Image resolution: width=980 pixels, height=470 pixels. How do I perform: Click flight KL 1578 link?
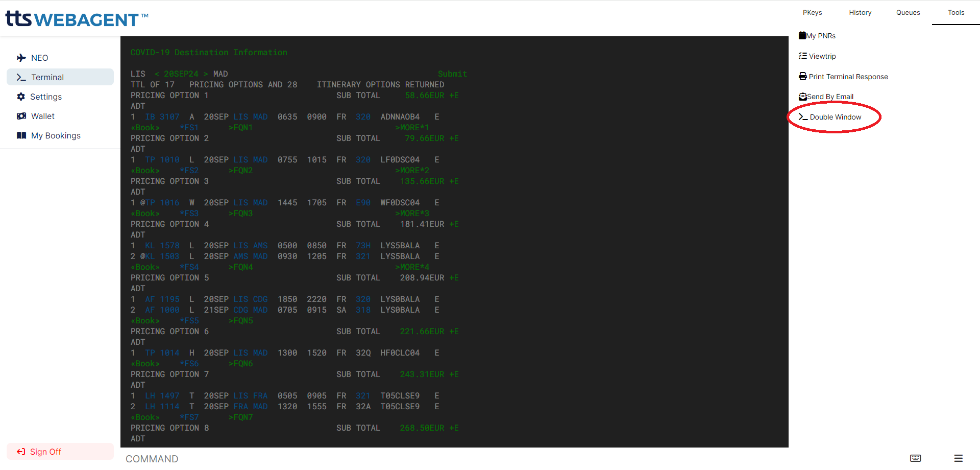point(162,246)
